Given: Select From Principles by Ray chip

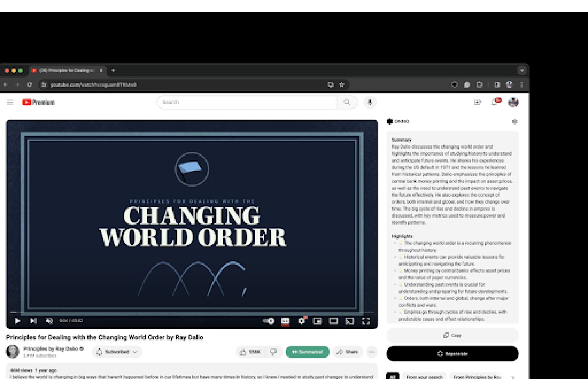Looking at the screenshot, I should point(477,377).
